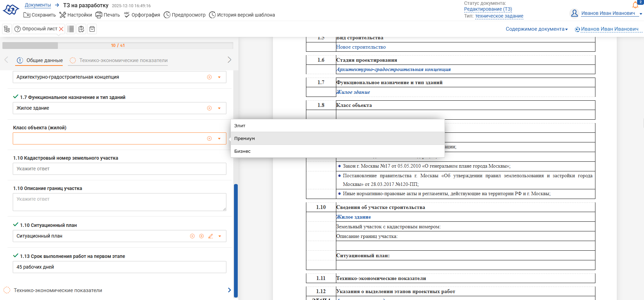Select Премиум from the class list
This screenshot has width=644, height=300.
[245, 138]
